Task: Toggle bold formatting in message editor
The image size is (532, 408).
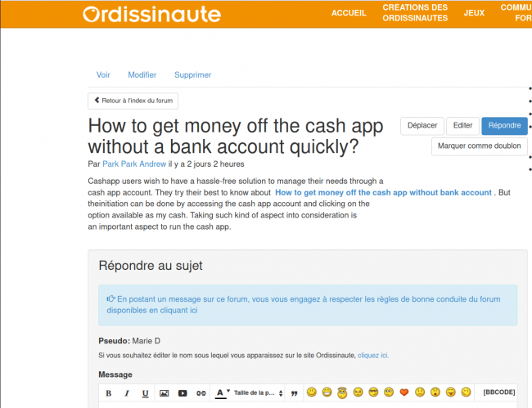Action: pos(109,393)
